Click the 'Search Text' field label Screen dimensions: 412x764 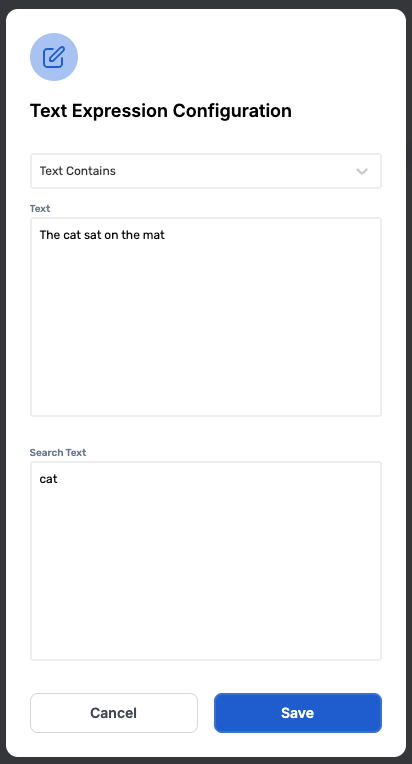tap(58, 453)
